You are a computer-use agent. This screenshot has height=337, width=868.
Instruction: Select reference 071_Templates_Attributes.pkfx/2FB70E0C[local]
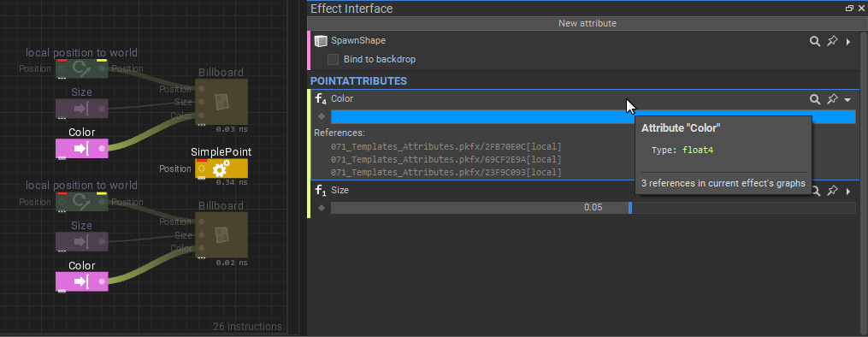coord(446,146)
